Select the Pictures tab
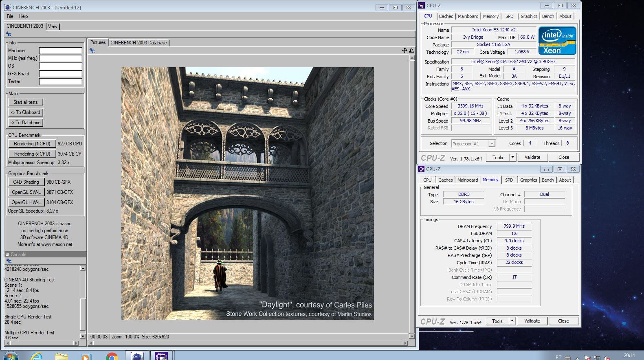 (98, 42)
